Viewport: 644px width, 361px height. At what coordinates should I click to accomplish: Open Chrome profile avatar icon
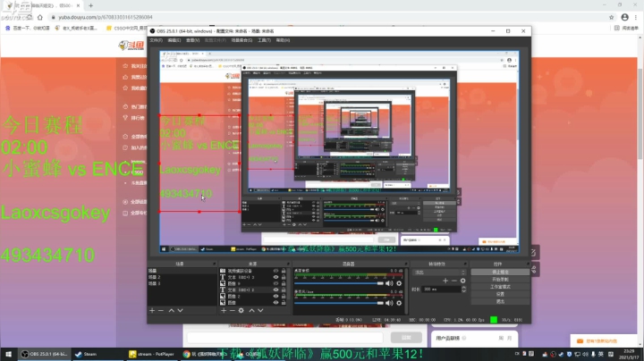tap(624, 17)
